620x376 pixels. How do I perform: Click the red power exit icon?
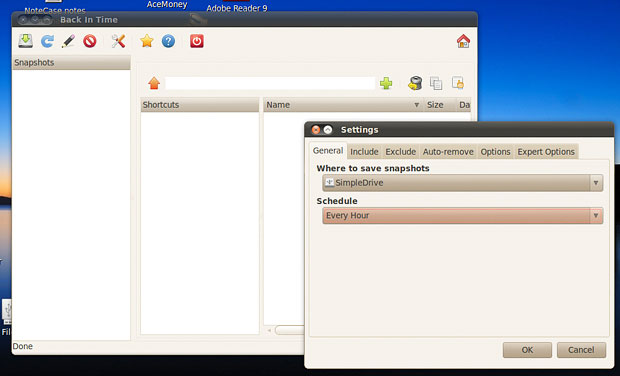(x=197, y=41)
